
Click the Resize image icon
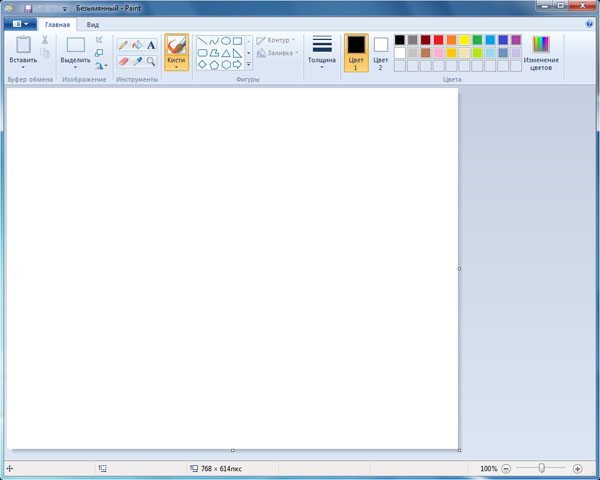click(99, 53)
